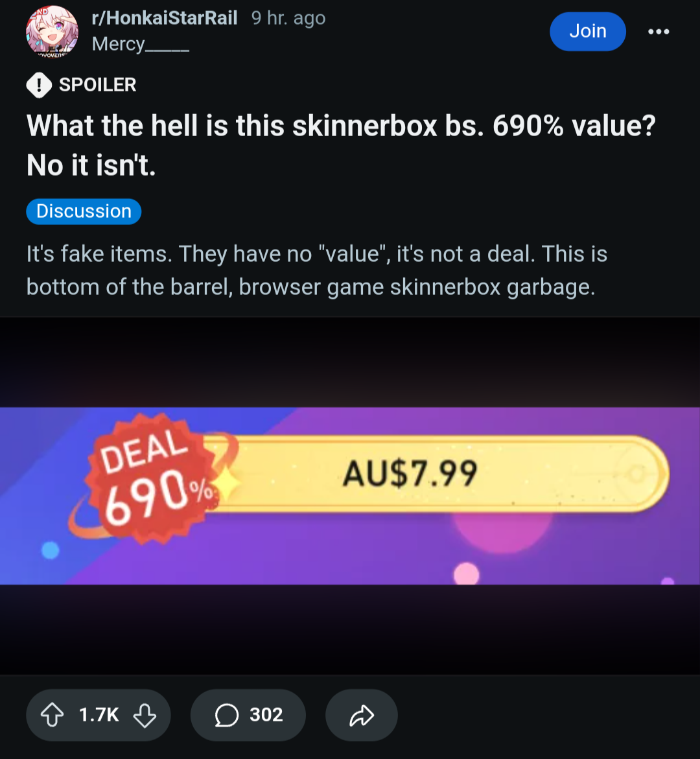Click the 1.7K vote count
This screenshot has width=700, height=759.
[99, 715]
